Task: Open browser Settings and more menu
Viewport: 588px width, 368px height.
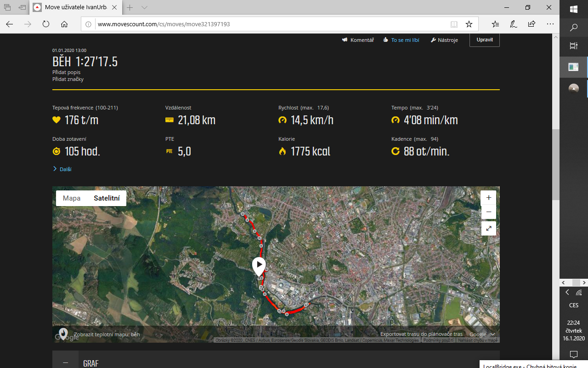Action: point(550,24)
